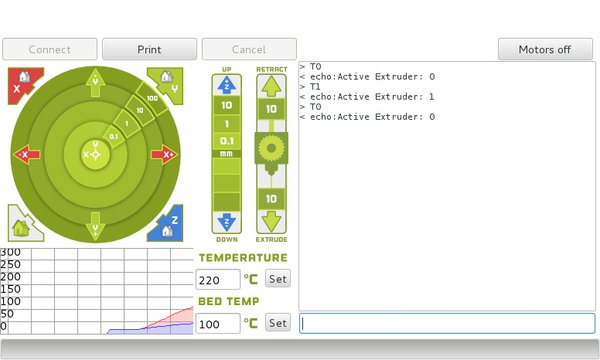Home the X axis with red corner icon
The height and width of the screenshot is (360, 600).
(22, 83)
